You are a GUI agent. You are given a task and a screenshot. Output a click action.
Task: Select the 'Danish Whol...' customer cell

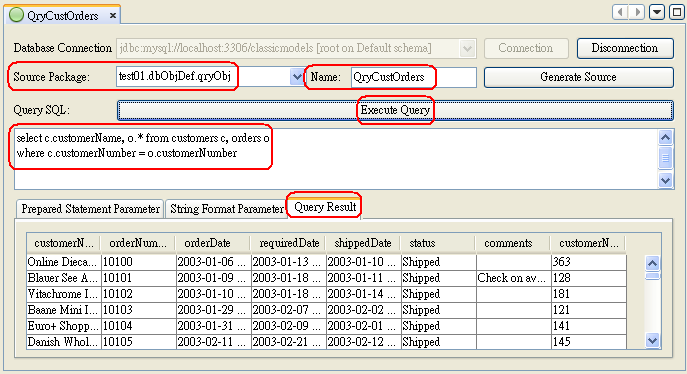coord(64,342)
